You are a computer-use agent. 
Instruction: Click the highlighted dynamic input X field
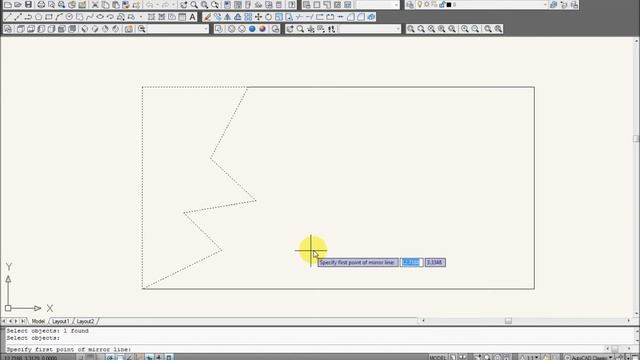(x=411, y=262)
